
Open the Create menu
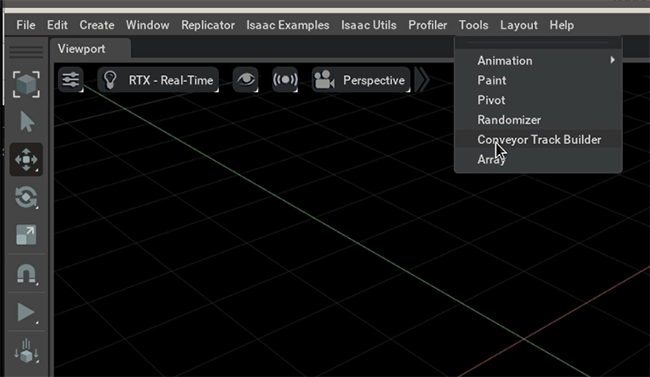tap(97, 25)
